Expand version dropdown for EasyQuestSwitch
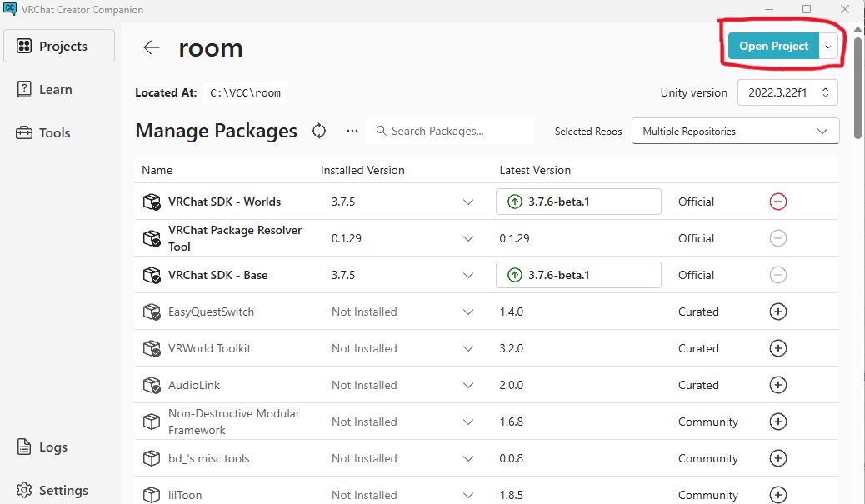The height and width of the screenshot is (504, 865). coord(467,312)
